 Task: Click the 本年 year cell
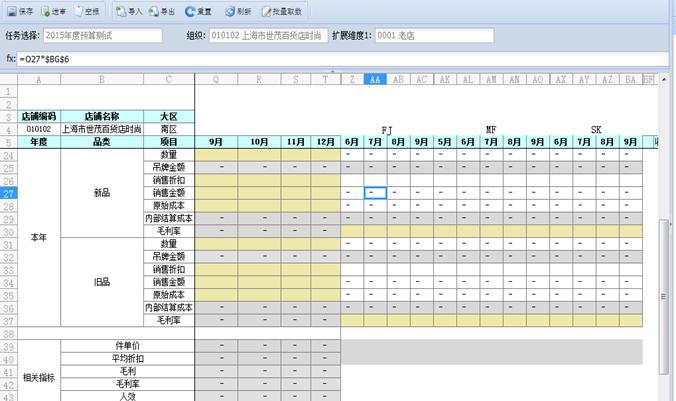pyautogui.click(x=39, y=238)
